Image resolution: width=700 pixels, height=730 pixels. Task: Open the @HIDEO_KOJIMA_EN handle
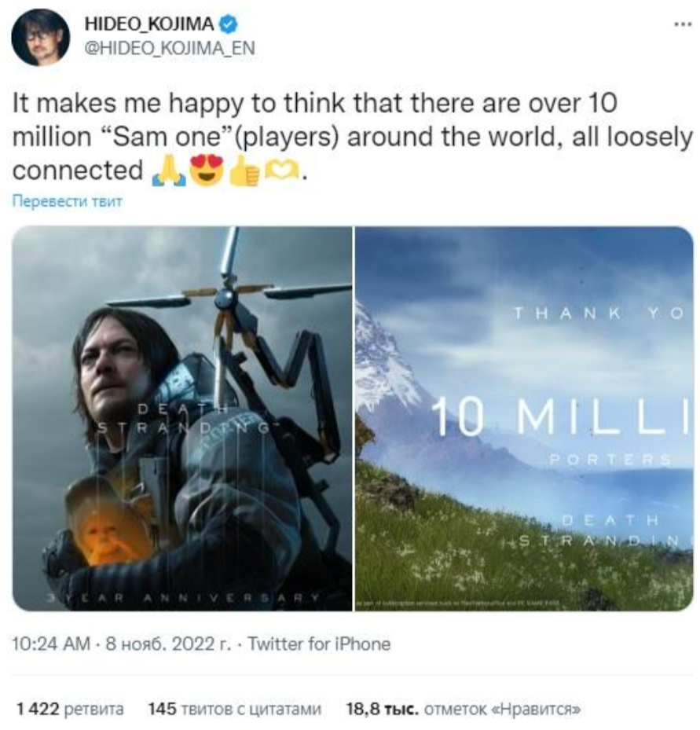coord(170,49)
